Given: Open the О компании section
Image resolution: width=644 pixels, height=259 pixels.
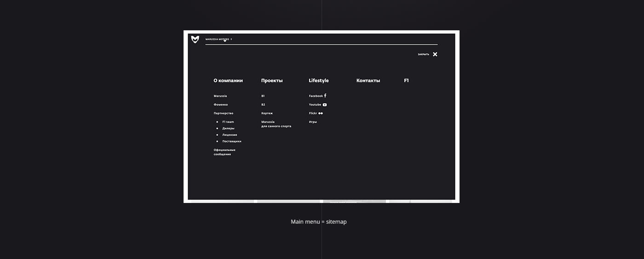Looking at the screenshot, I should tap(228, 80).
